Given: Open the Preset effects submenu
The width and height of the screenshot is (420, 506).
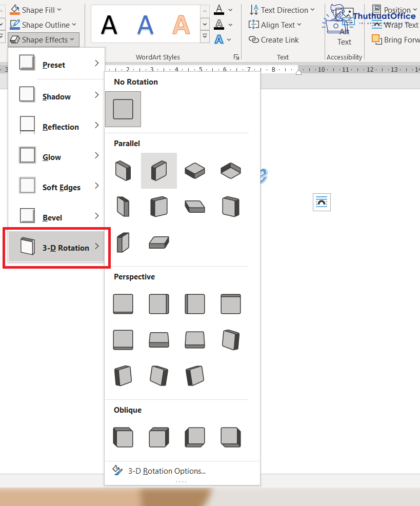Looking at the screenshot, I should point(56,64).
